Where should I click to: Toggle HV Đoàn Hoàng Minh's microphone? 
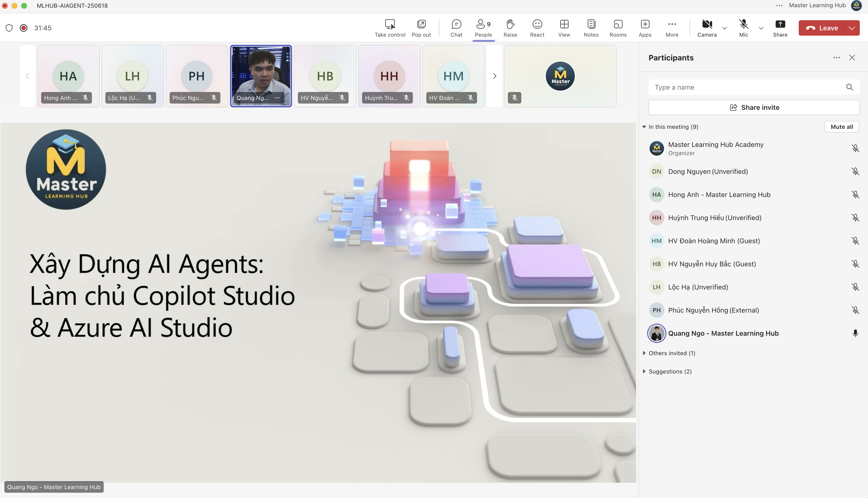[x=855, y=241]
